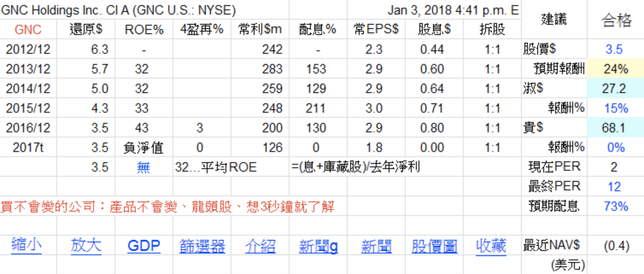
Task: Click the blue-shaded 68.1 cell
Action: pos(615,128)
